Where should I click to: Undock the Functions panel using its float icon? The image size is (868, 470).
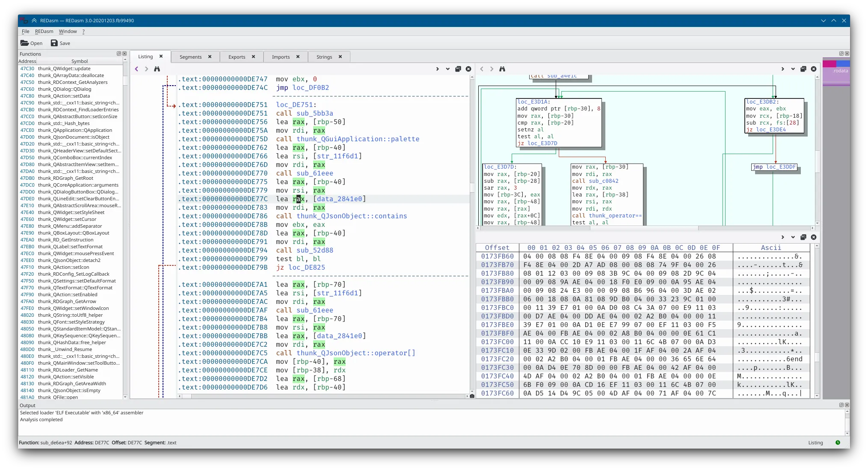(x=118, y=54)
